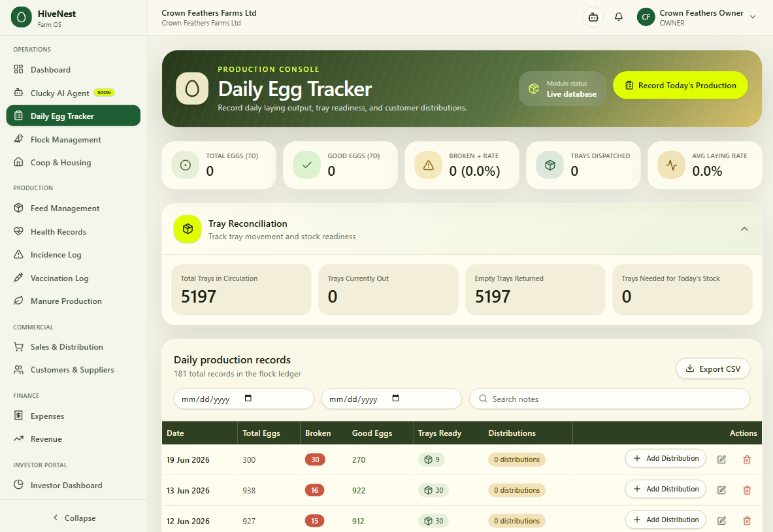Open notifications bell icon
Viewport: 773px width, 532px height.
click(x=618, y=17)
